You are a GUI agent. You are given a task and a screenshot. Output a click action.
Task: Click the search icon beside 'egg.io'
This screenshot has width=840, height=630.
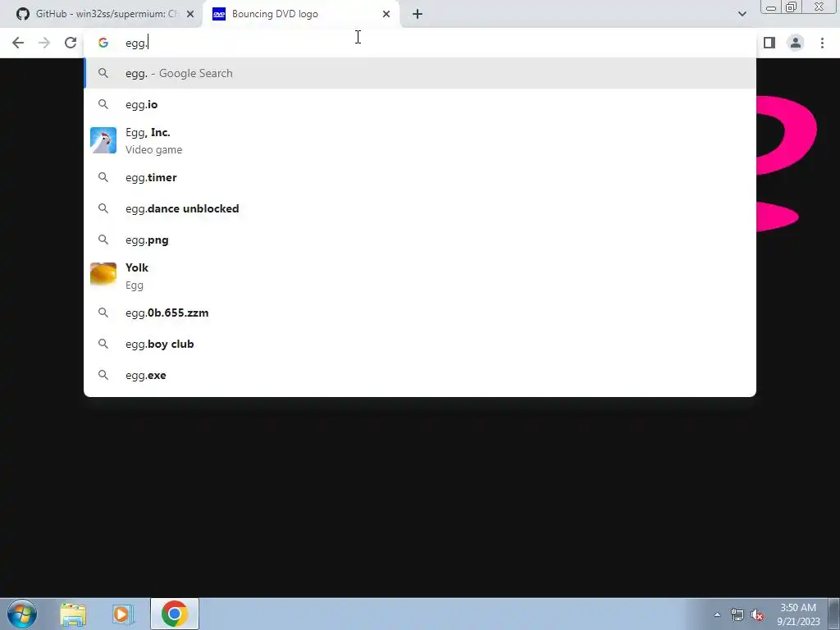[x=103, y=104]
